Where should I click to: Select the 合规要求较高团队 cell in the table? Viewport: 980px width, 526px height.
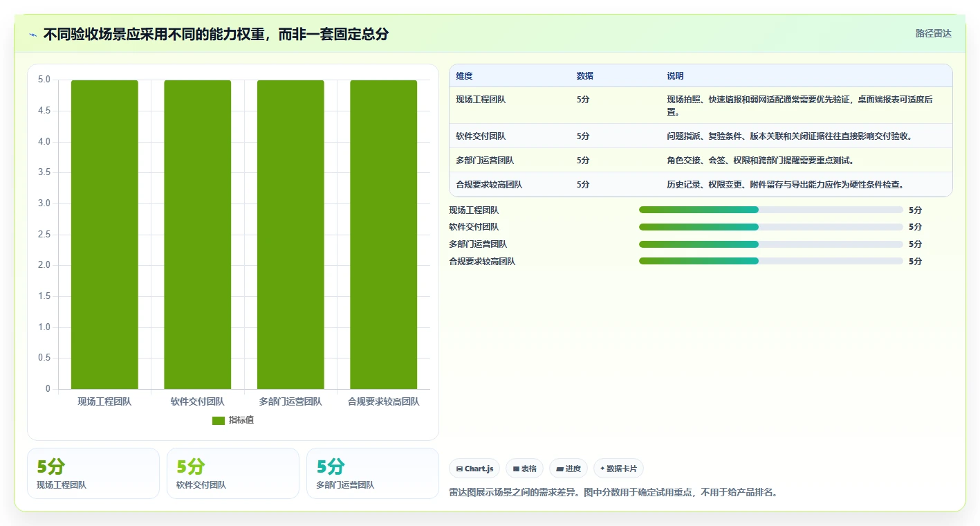pos(489,185)
